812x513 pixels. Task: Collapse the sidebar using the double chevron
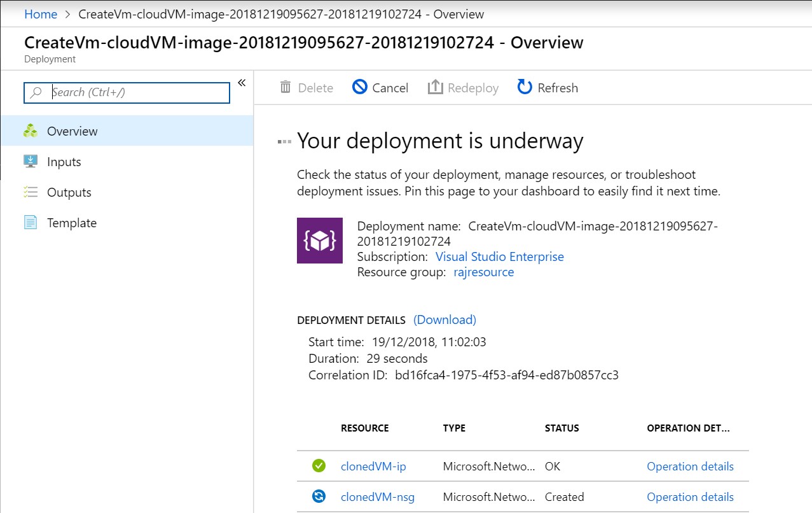241,82
